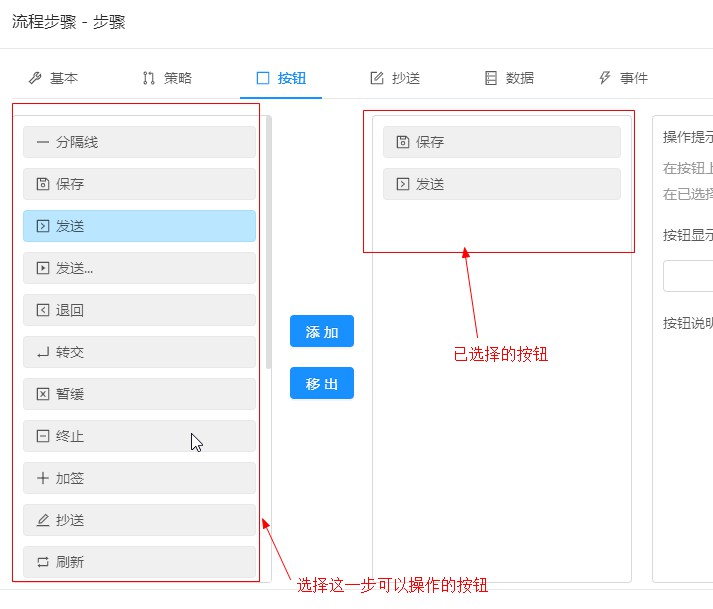
Task: Select the 按钮 tab
Action: click(281, 78)
